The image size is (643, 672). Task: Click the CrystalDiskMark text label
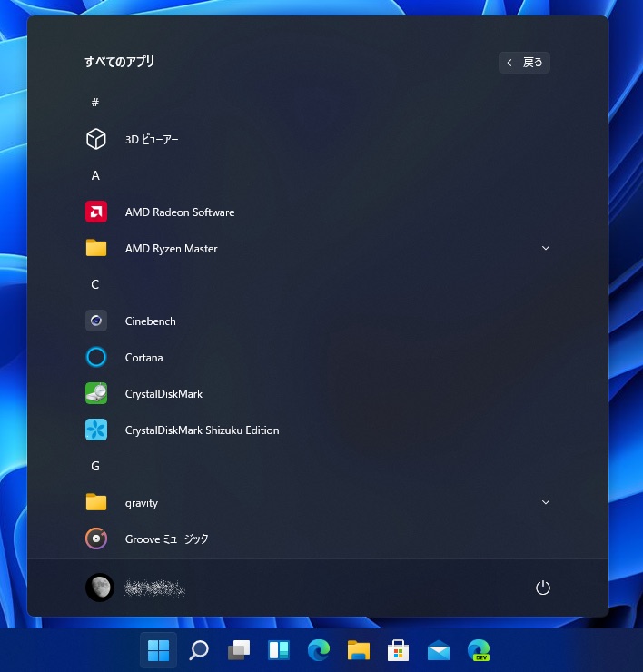163,394
